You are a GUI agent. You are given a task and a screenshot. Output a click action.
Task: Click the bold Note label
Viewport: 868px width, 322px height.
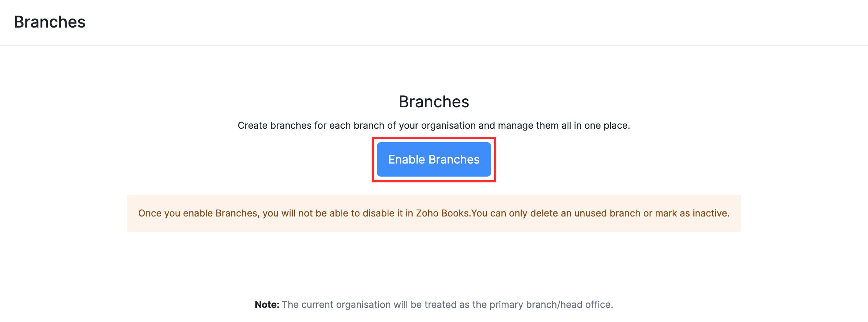(x=266, y=305)
